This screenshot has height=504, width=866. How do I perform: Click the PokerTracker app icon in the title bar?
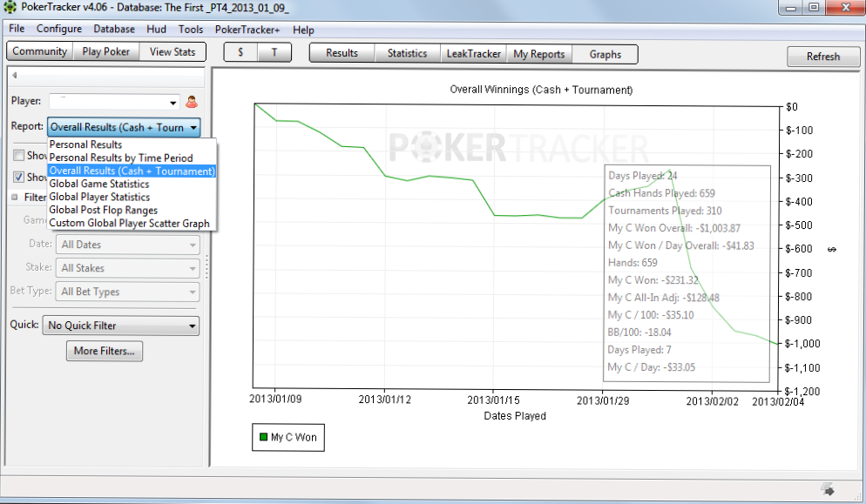click(x=10, y=7)
